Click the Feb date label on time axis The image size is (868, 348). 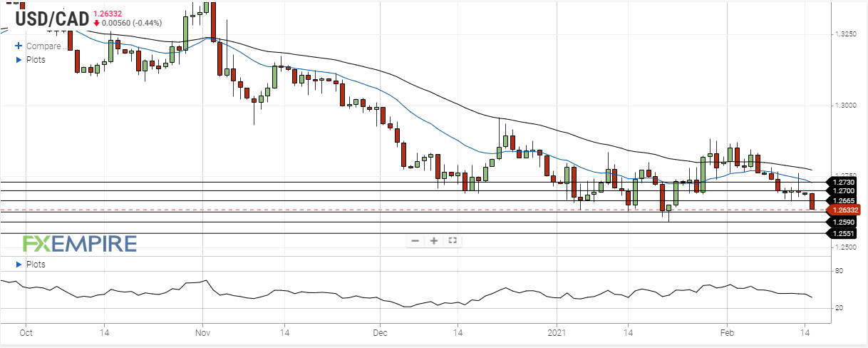point(726,332)
